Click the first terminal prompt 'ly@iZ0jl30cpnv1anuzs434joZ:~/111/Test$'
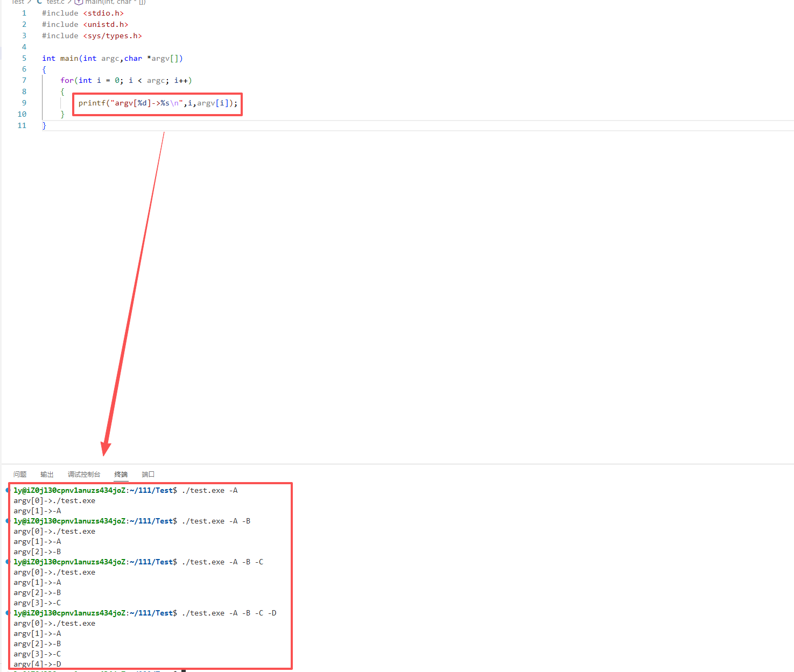The height and width of the screenshot is (672, 794). click(95, 490)
